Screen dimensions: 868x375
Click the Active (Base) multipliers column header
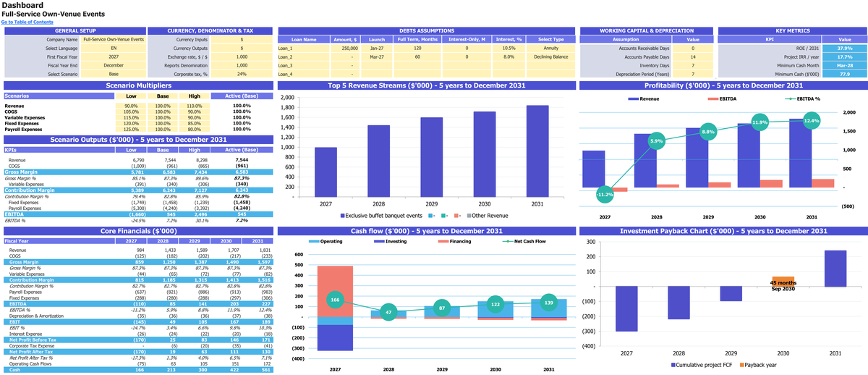click(x=242, y=96)
